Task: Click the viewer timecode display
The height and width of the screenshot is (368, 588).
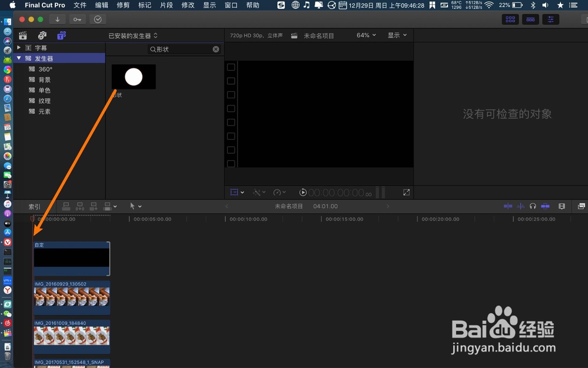Action: (x=340, y=193)
